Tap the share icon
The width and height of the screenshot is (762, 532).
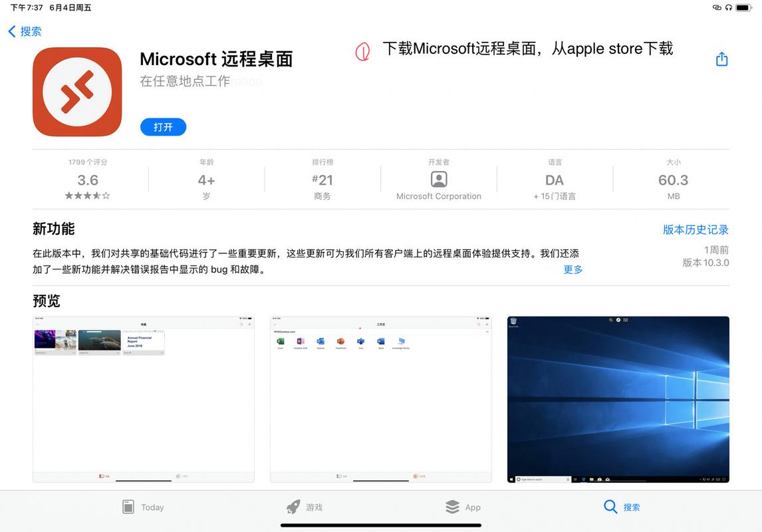pyautogui.click(x=721, y=59)
